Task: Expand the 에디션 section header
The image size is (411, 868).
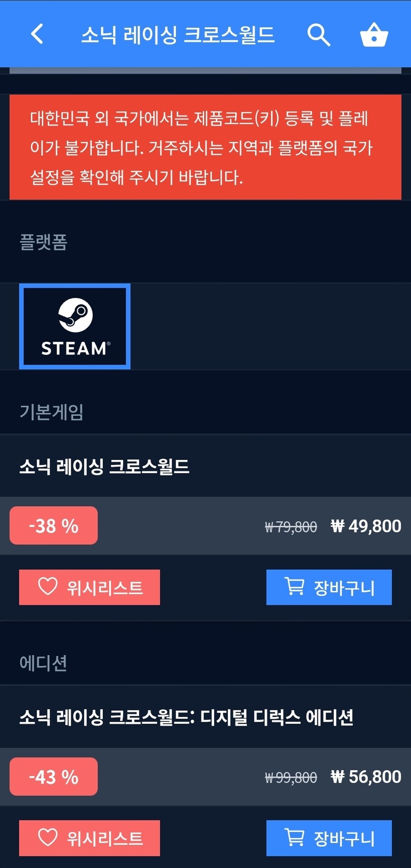Action: click(x=44, y=664)
